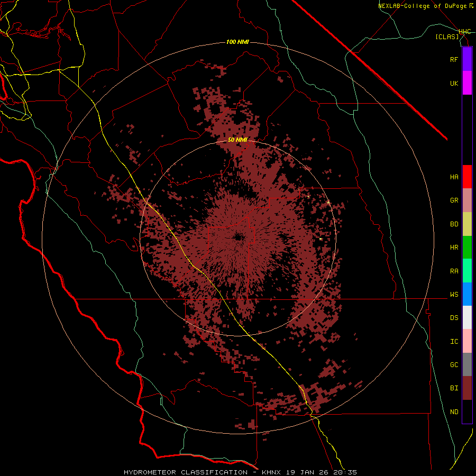The height and width of the screenshot is (476, 476).
Task: Click the DS legend label
Action: [454, 318]
